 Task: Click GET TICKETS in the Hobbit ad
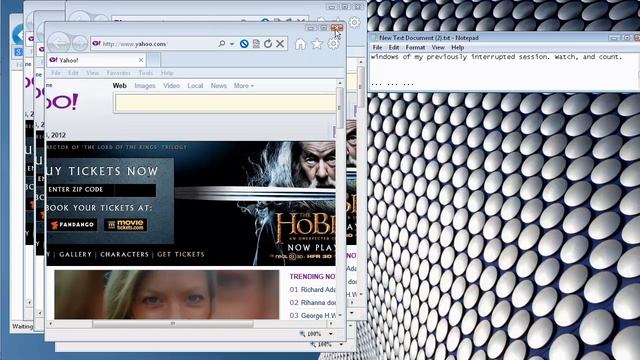pos(181,254)
